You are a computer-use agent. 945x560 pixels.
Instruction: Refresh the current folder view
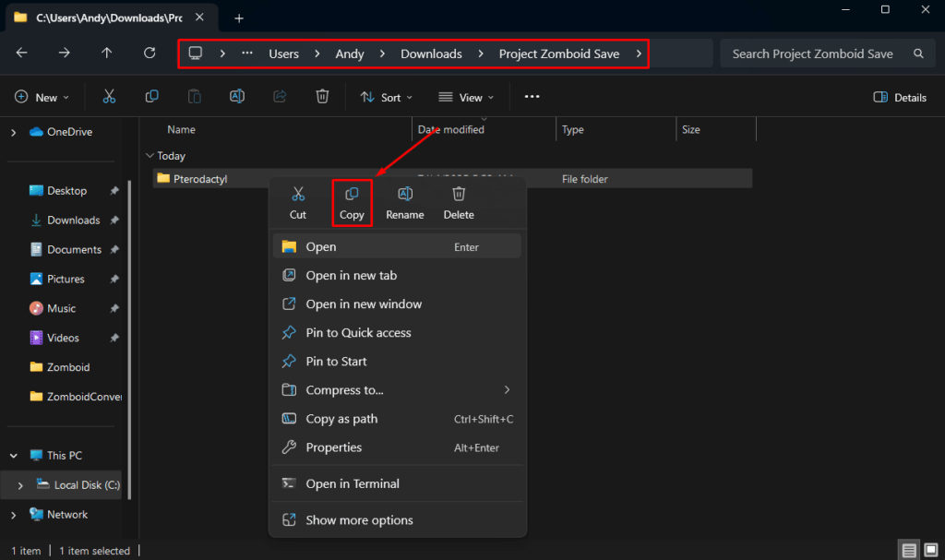click(x=150, y=53)
